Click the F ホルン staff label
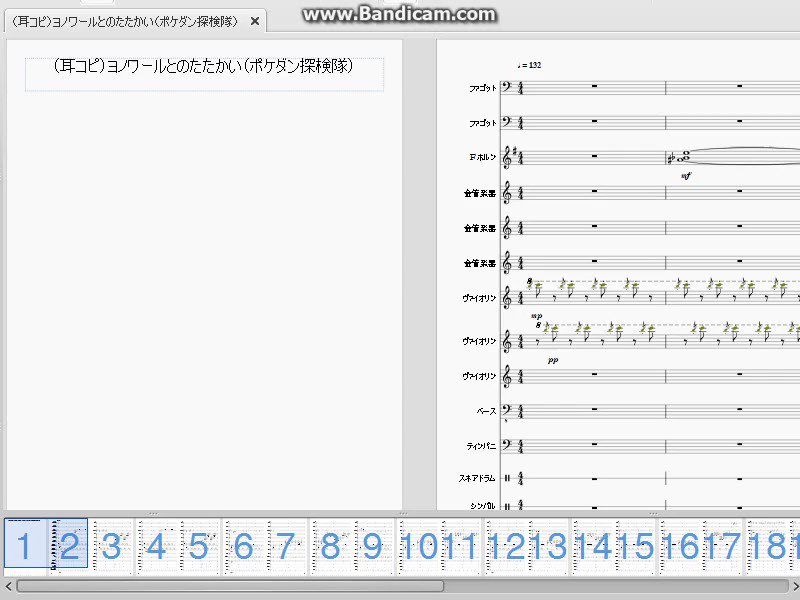 [x=482, y=157]
